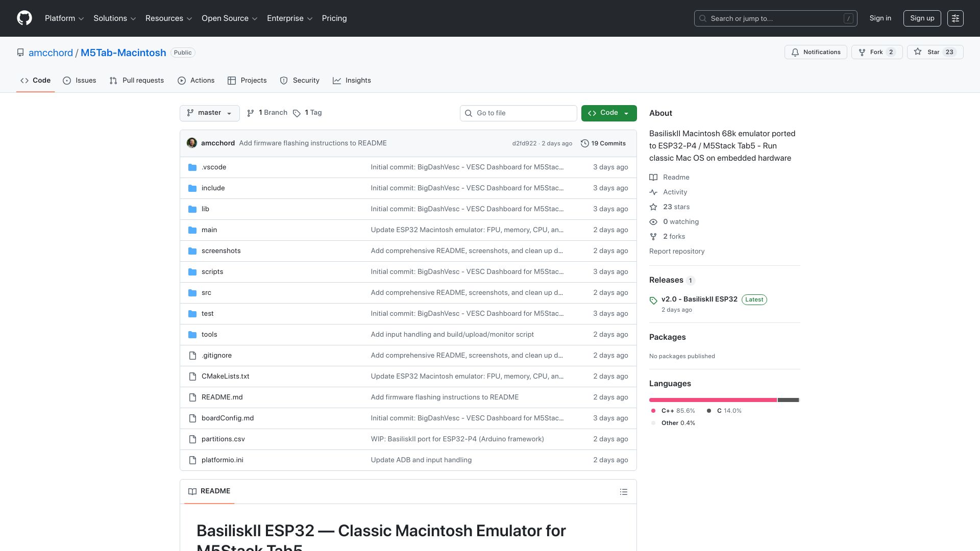The width and height of the screenshot is (980, 551).
Task: Click the Sign in link
Action: click(x=880, y=18)
